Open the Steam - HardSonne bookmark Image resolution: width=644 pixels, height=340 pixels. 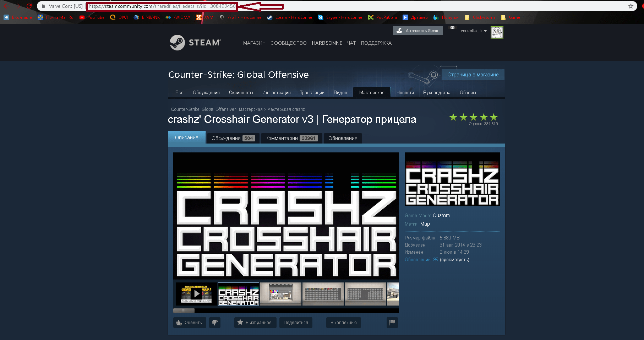(289, 17)
